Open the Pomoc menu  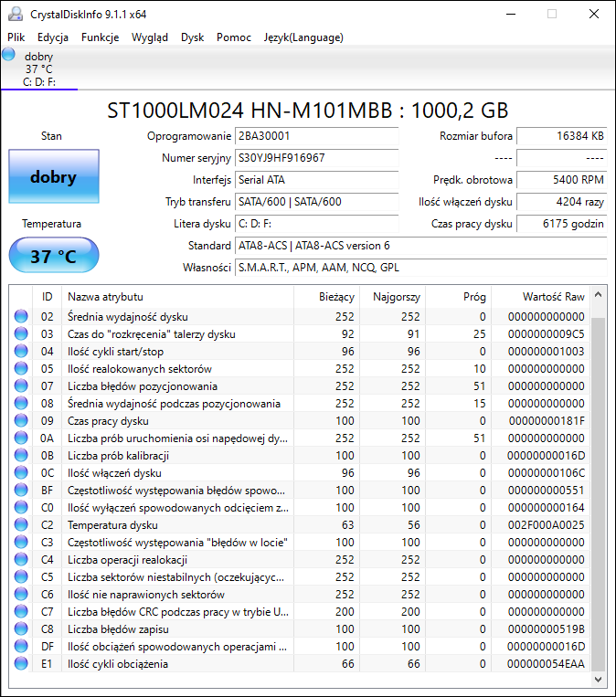[234, 37]
